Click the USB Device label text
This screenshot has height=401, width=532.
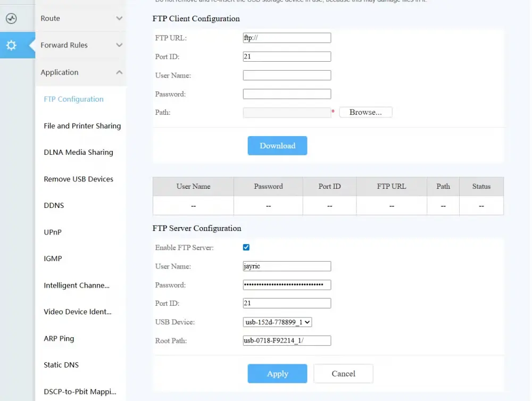pyautogui.click(x=174, y=322)
